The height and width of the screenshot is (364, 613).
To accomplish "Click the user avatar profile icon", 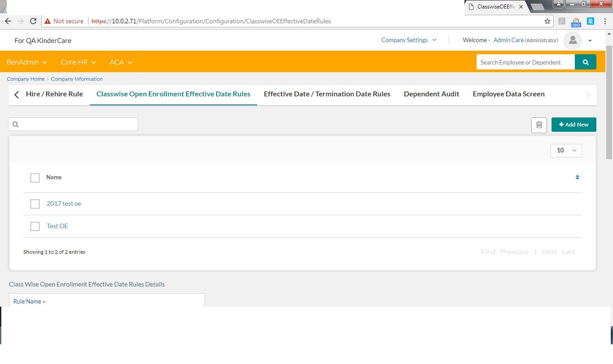I will tap(572, 40).
